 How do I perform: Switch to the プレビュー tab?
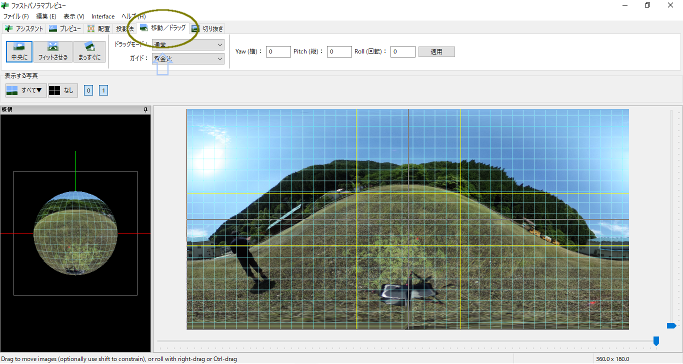coord(65,29)
